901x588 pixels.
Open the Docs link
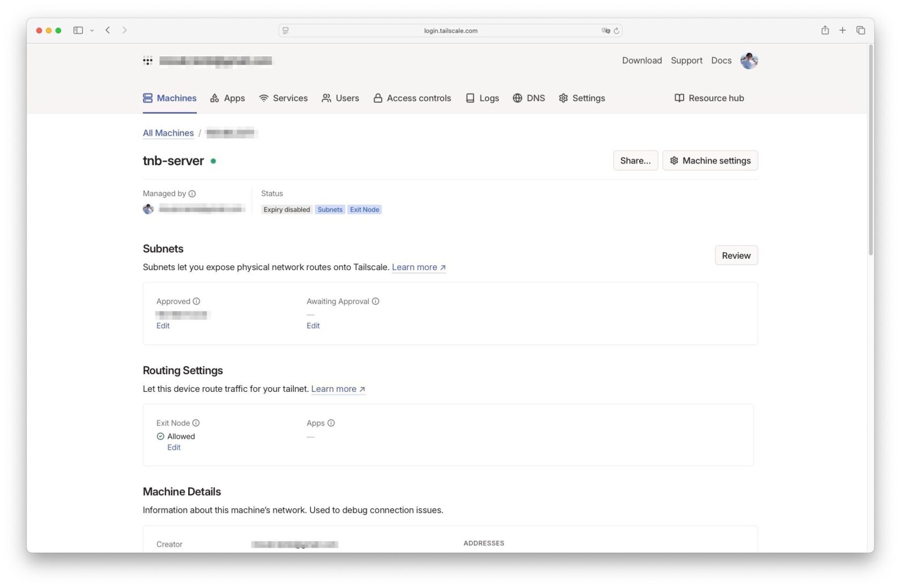[721, 61]
